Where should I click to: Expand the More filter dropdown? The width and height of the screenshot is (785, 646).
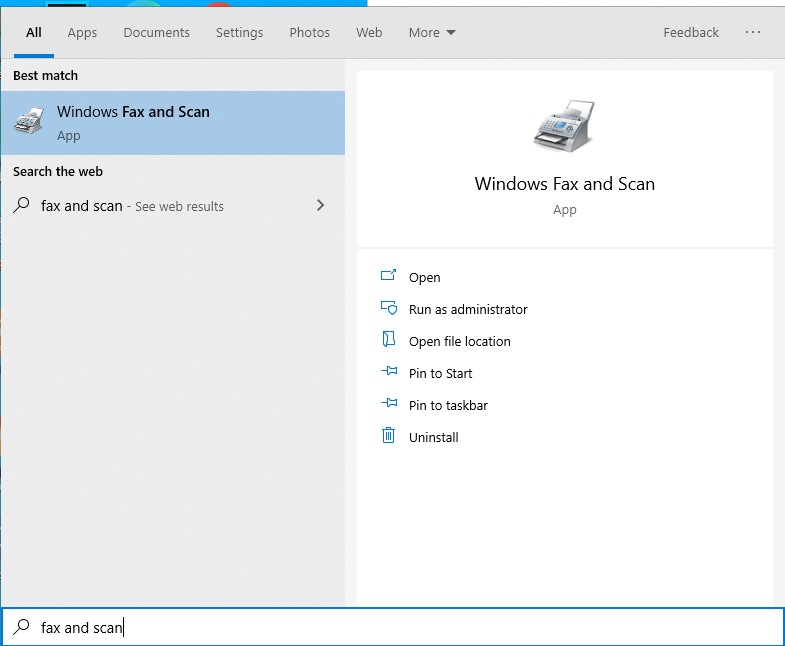point(432,33)
